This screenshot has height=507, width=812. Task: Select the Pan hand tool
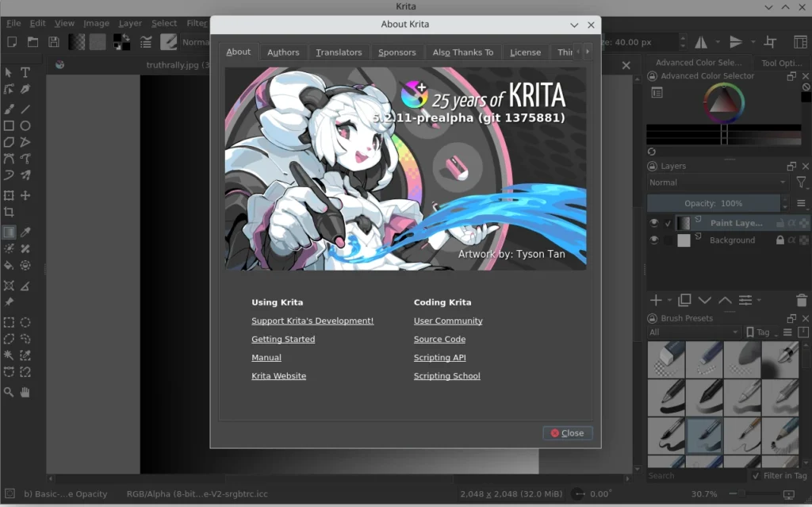tap(25, 393)
